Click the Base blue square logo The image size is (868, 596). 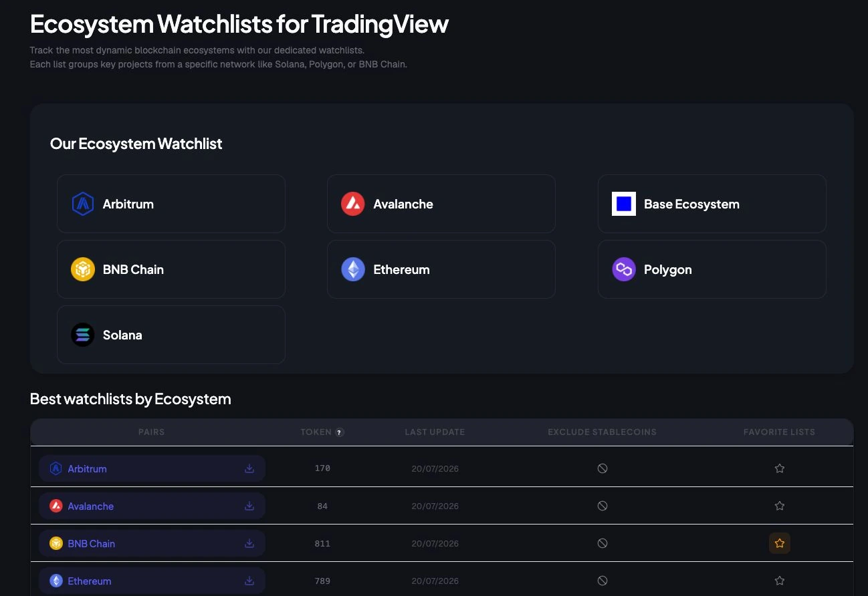(x=624, y=204)
